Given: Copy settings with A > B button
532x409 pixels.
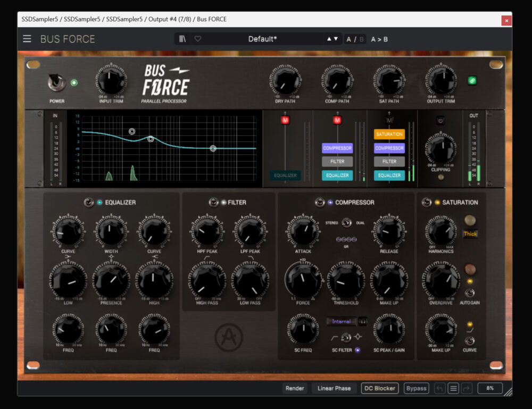Looking at the screenshot, I should point(379,39).
